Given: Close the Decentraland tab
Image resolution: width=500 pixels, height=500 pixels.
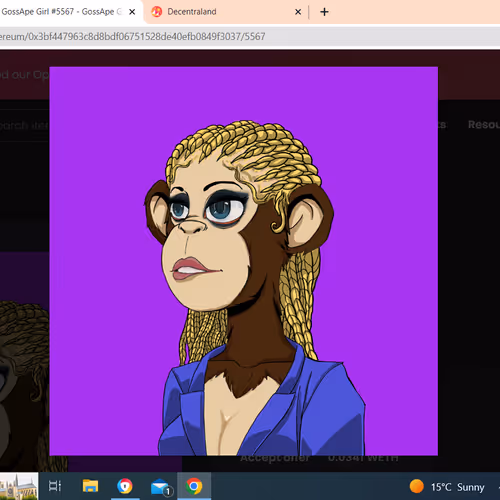Looking at the screenshot, I should 298,12.
